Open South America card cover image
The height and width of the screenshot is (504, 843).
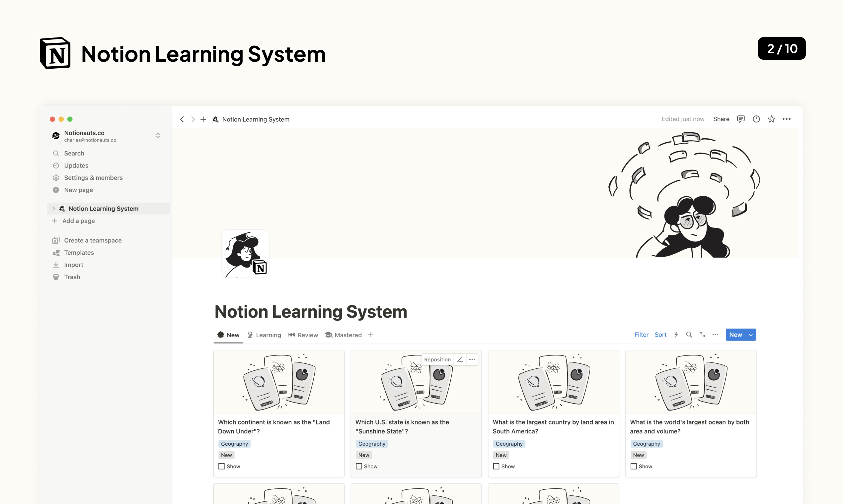point(553,382)
